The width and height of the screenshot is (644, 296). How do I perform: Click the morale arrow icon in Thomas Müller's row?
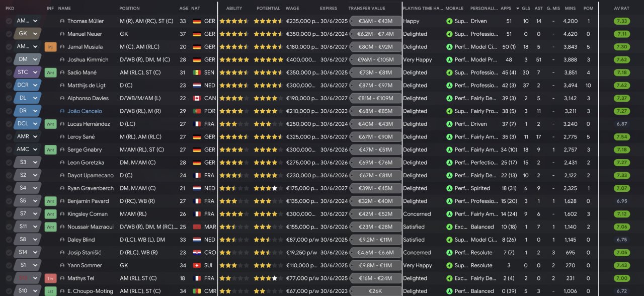449,22
